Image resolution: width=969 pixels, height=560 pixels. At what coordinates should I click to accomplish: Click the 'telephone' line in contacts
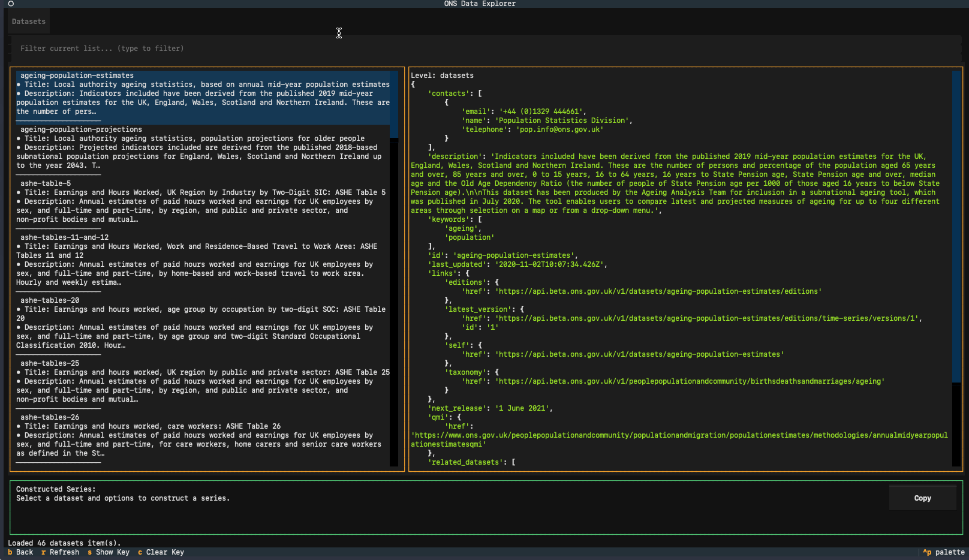tap(532, 130)
